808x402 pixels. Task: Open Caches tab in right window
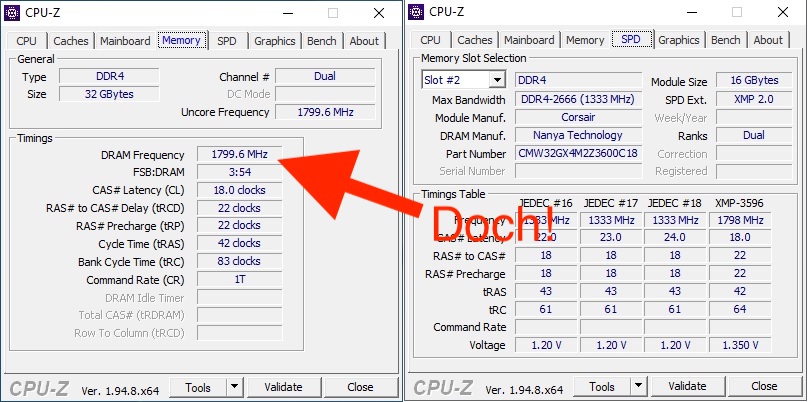(475, 40)
